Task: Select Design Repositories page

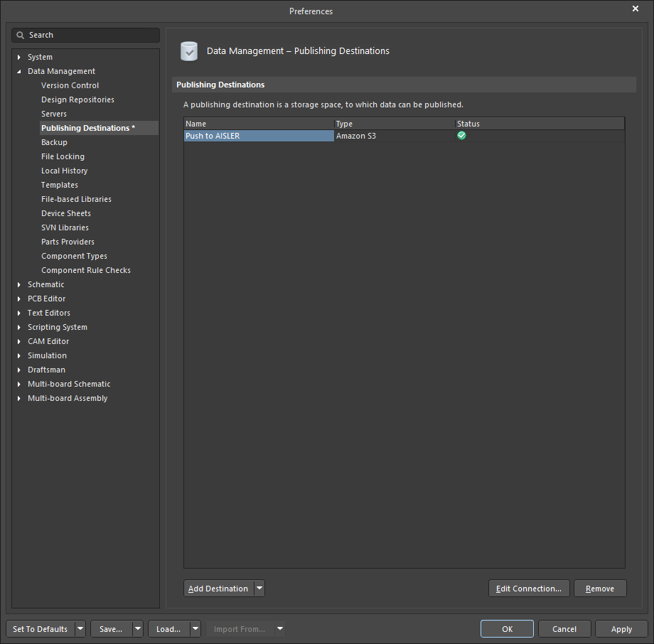Action: (x=77, y=100)
